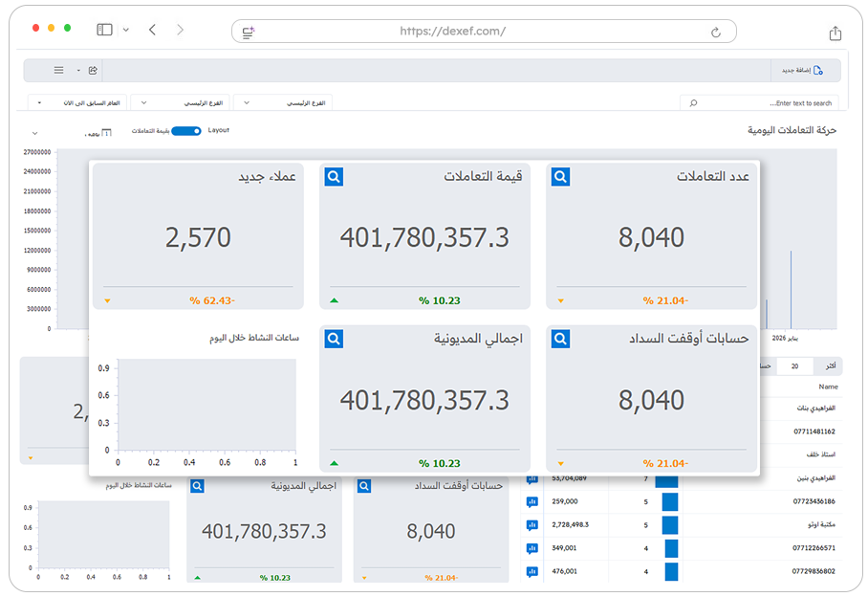The width and height of the screenshot is (868, 597).
Task: Click the أكثر label beside count field
Action: pos(831,366)
